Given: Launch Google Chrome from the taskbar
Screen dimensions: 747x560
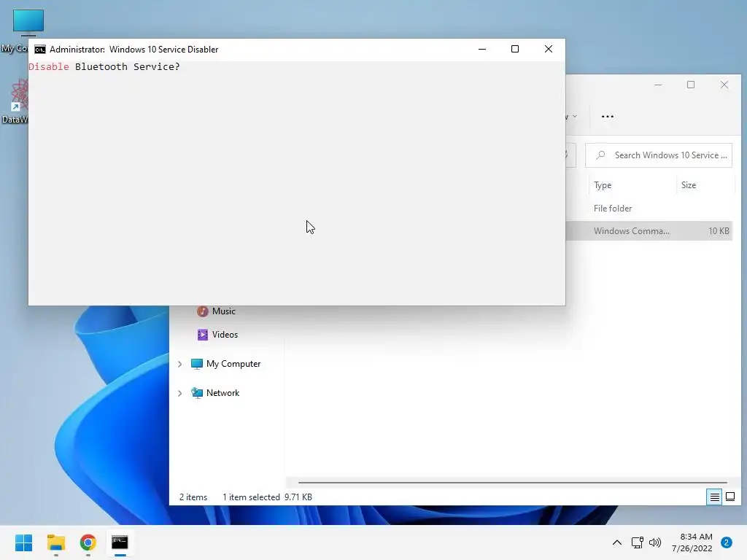Looking at the screenshot, I should click(88, 542).
